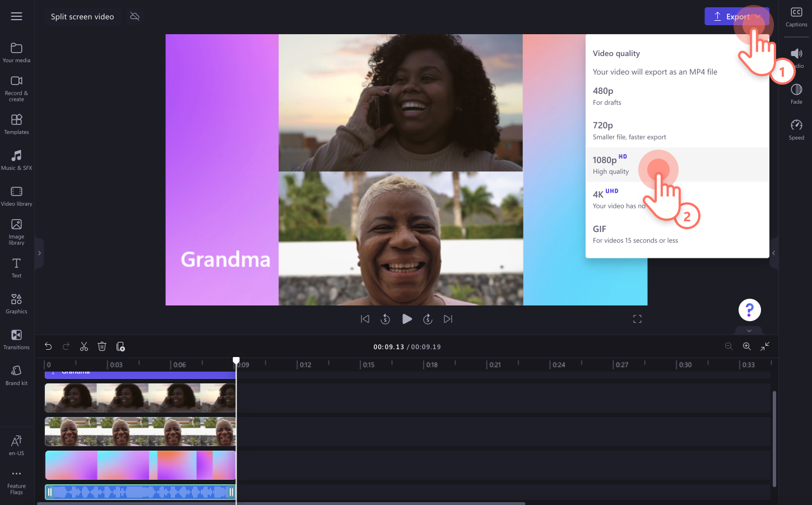Collapse the panel below the help button
Image resolution: width=812 pixels, height=505 pixels.
tap(749, 331)
